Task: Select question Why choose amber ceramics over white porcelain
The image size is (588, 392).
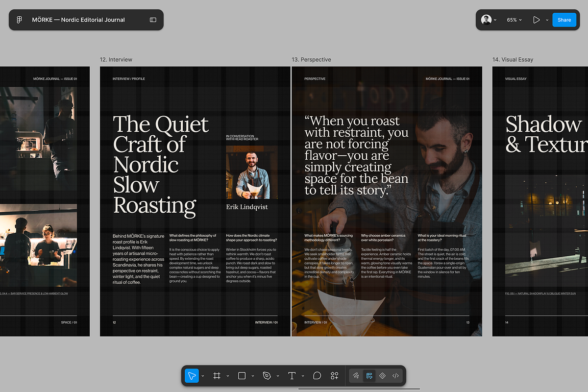Action: [x=383, y=238]
